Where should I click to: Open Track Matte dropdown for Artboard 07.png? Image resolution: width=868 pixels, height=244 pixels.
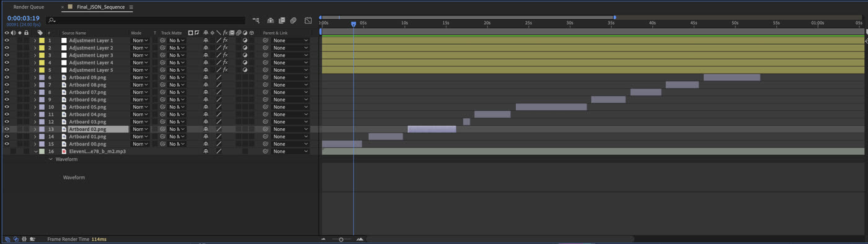click(x=177, y=92)
